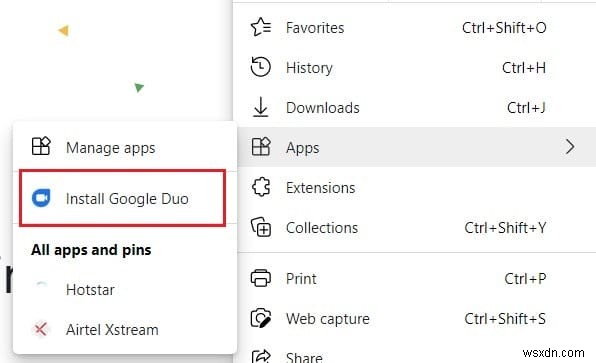Click the Ctrl+Shift+Y shortcut label
This screenshot has height=363, width=596.
click(505, 227)
